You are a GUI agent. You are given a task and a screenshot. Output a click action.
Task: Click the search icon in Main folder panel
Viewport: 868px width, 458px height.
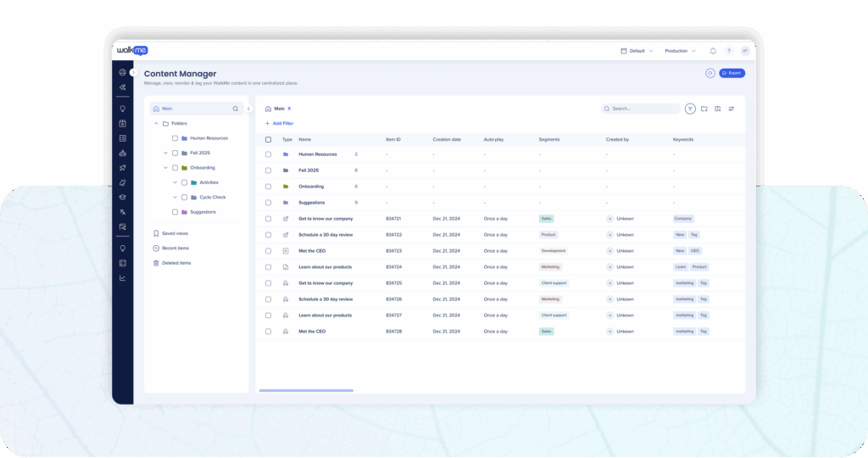tap(236, 109)
